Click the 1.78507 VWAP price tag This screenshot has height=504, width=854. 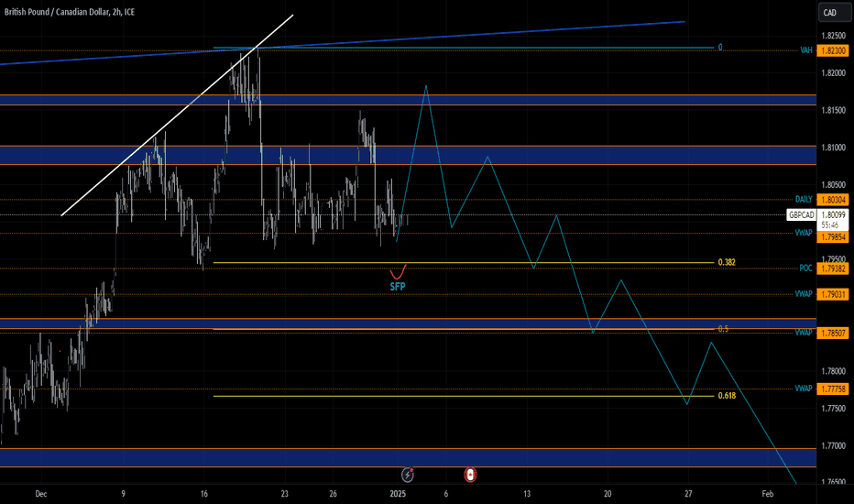[x=833, y=333]
